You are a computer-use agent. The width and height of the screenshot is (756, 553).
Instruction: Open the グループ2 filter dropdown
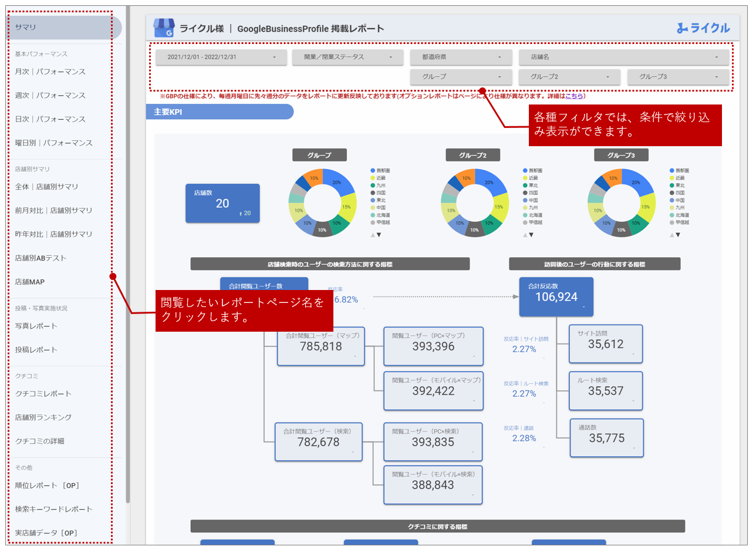[569, 77]
